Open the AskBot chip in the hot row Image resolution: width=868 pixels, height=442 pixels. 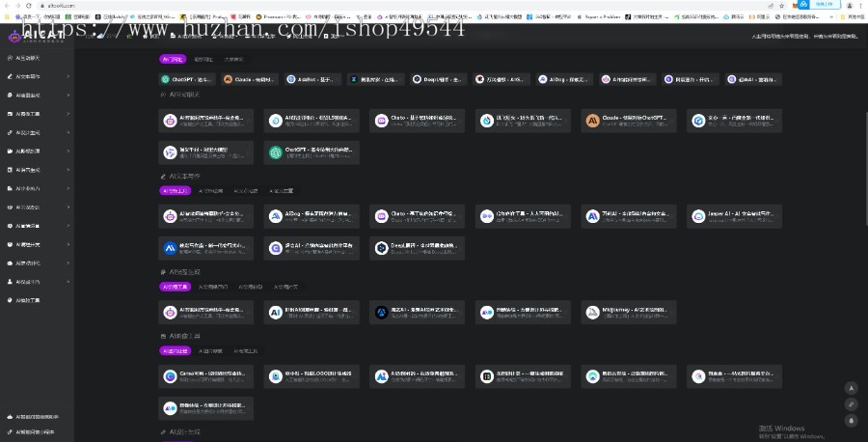tap(312, 79)
